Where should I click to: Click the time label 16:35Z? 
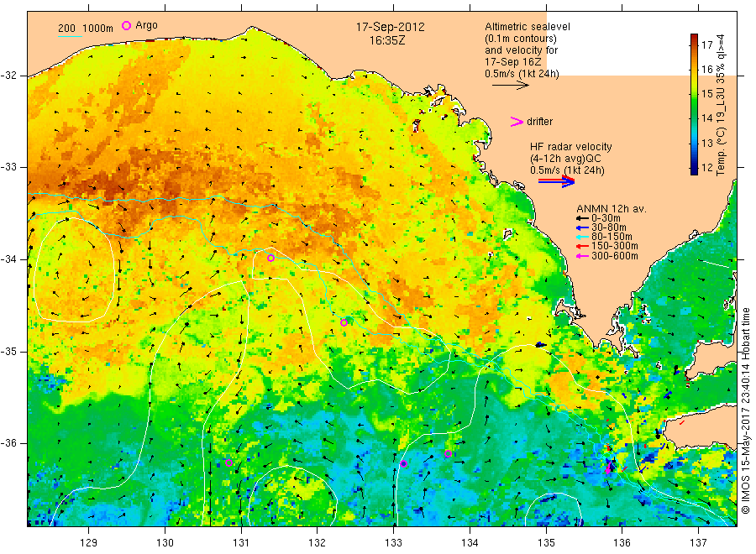pos(387,41)
